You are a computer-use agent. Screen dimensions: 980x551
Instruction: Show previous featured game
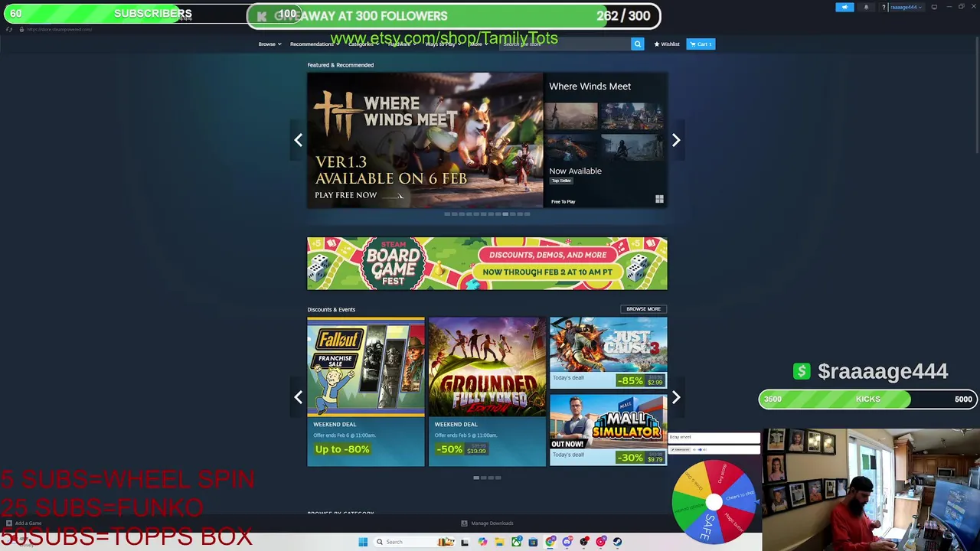tap(299, 140)
